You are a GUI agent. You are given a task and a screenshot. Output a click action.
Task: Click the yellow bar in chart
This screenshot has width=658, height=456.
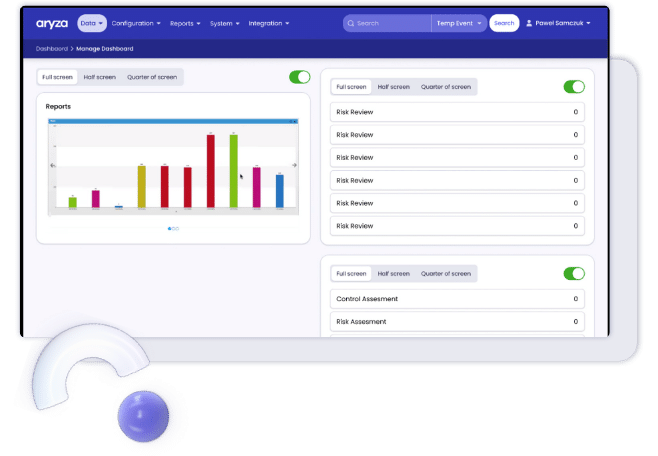[142, 186]
